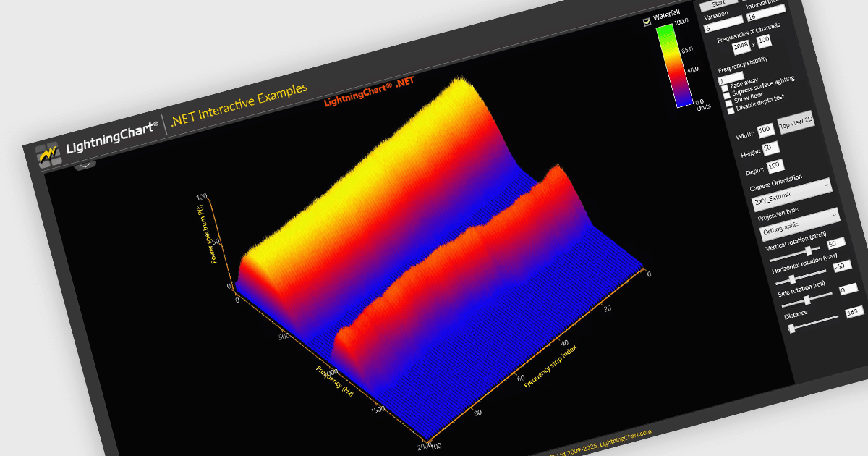This screenshot has width=868, height=456.
Task: Click the .NET Interactive Examples title
Action: (239, 106)
